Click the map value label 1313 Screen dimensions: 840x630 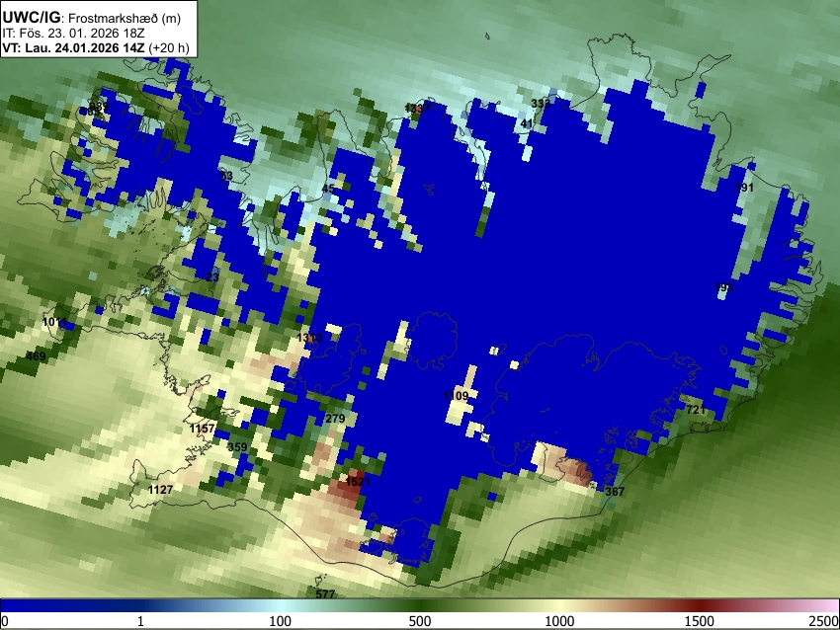pos(309,337)
